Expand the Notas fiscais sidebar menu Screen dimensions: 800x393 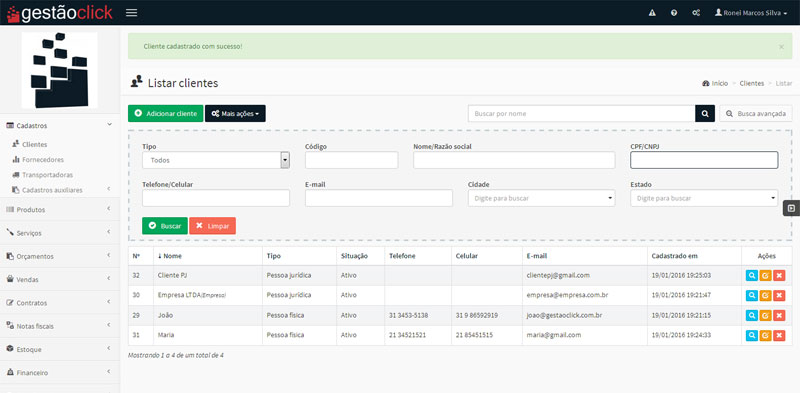60,326
